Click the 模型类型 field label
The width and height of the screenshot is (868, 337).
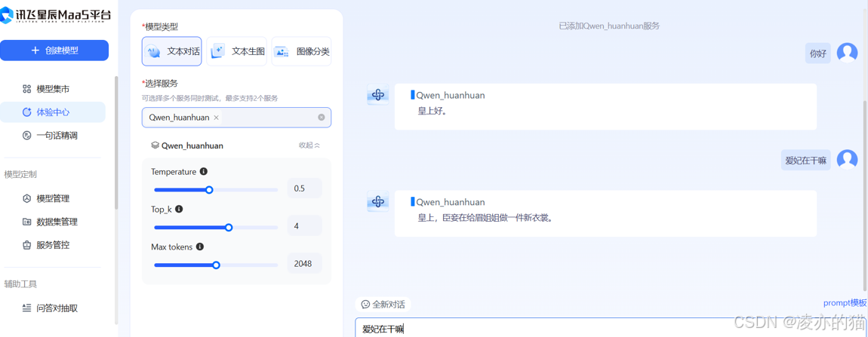click(x=162, y=26)
